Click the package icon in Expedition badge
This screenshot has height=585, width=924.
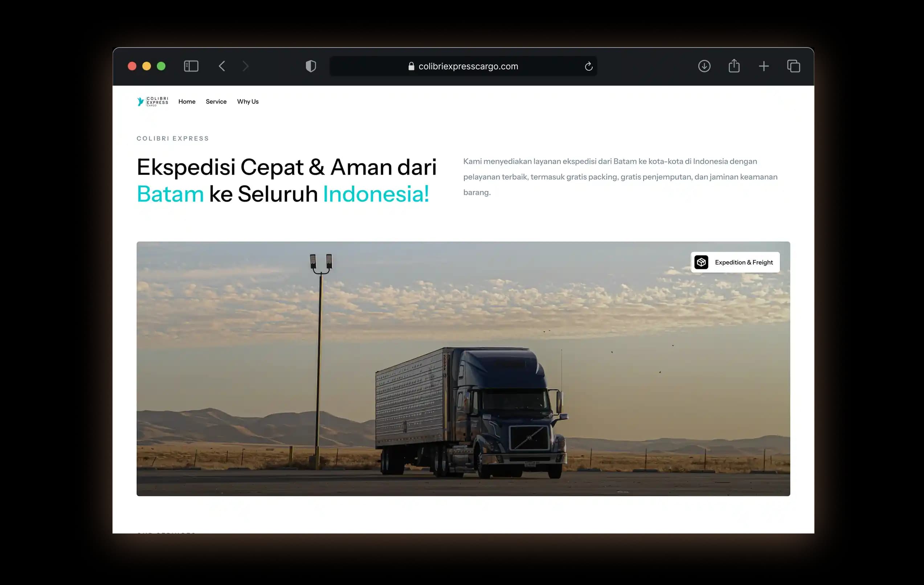click(x=701, y=262)
